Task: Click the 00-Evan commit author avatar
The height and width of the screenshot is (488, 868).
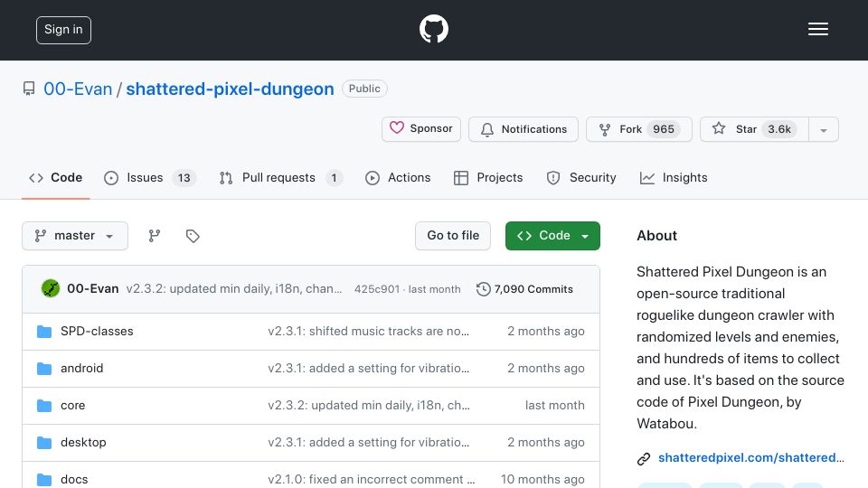Action: pyautogui.click(x=51, y=288)
